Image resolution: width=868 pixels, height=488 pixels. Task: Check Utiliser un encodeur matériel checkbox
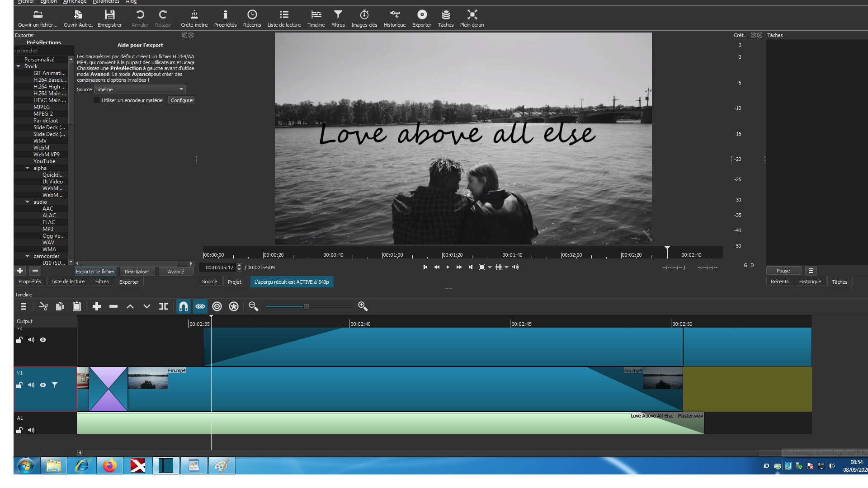coord(97,100)
